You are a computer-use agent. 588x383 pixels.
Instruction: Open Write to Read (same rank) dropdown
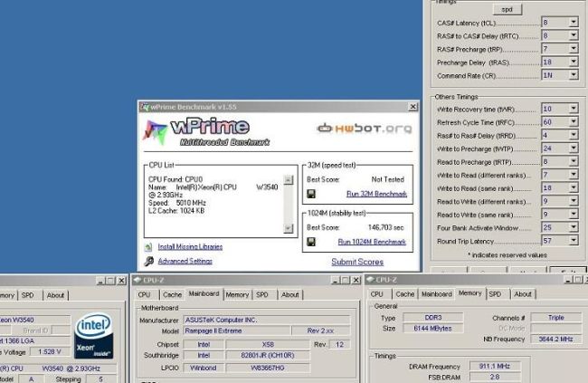coord(574,187)
